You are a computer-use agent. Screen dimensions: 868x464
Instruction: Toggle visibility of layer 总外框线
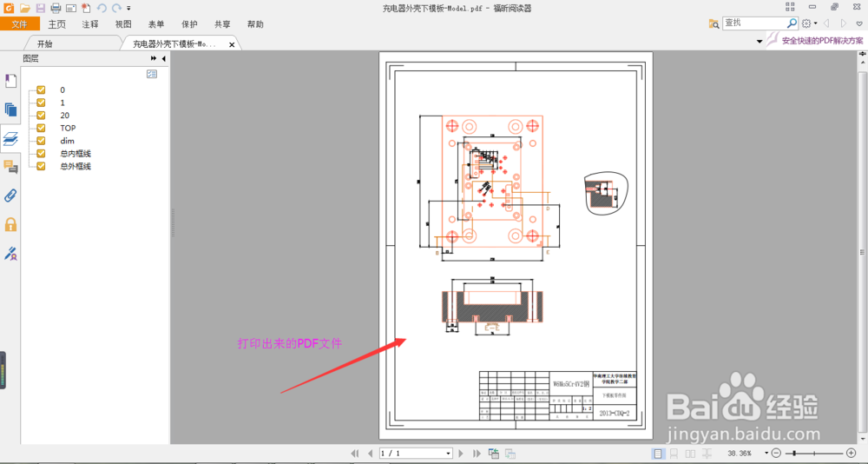(41, 166)
